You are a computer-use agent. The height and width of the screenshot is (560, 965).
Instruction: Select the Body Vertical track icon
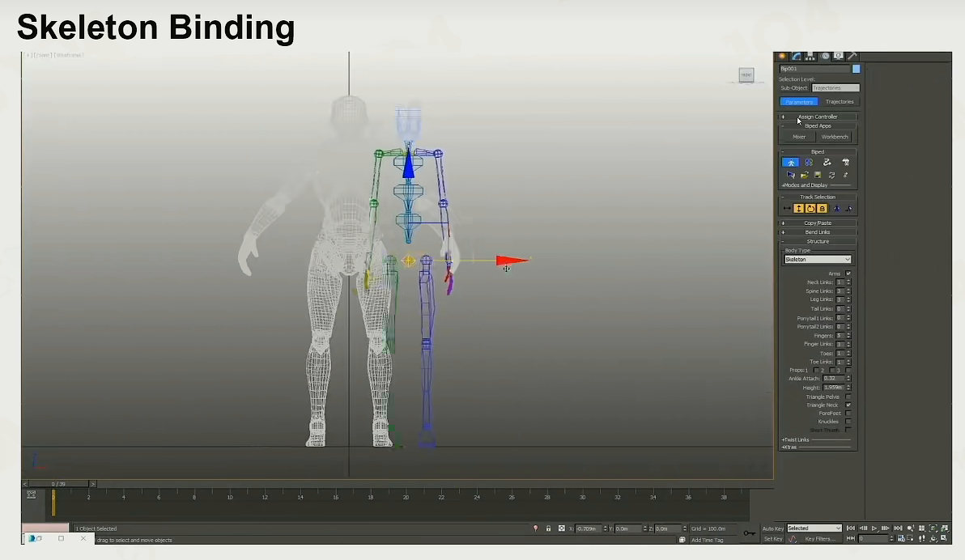[798, 209]
